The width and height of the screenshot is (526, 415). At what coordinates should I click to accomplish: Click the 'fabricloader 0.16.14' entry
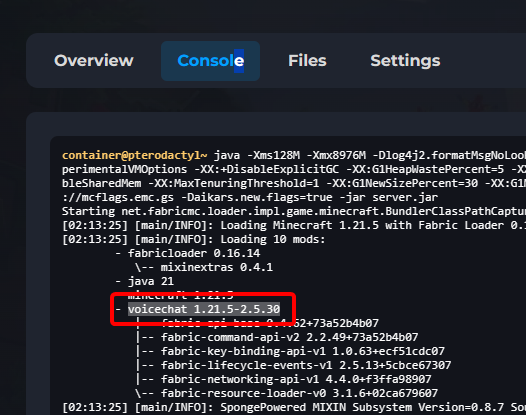point(194,253)
